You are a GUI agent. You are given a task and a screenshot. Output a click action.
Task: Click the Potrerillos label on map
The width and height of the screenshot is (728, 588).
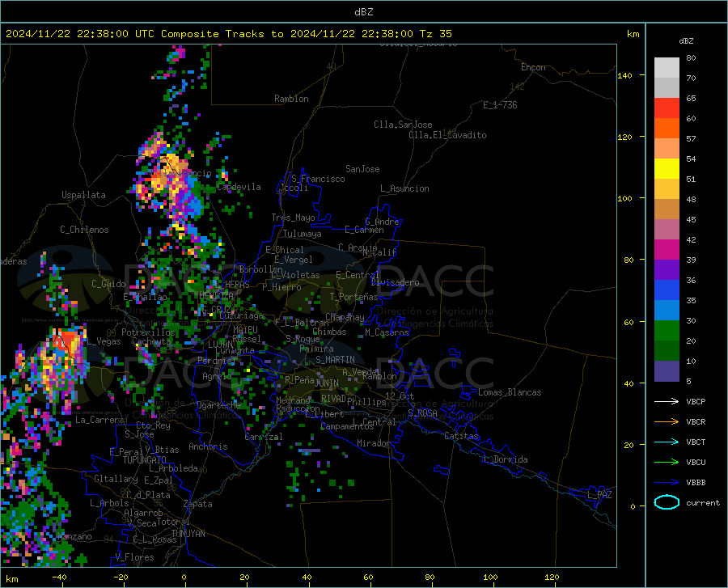coord(148,332)
